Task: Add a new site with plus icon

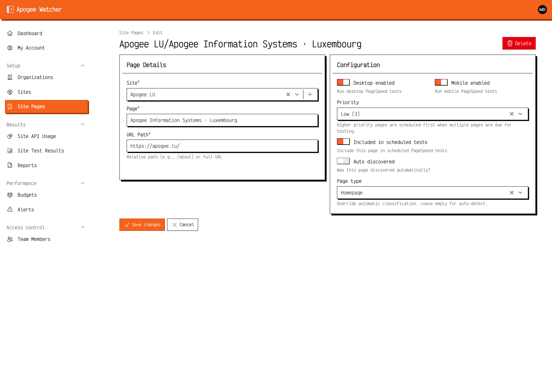Action: [x=310, y=94]
